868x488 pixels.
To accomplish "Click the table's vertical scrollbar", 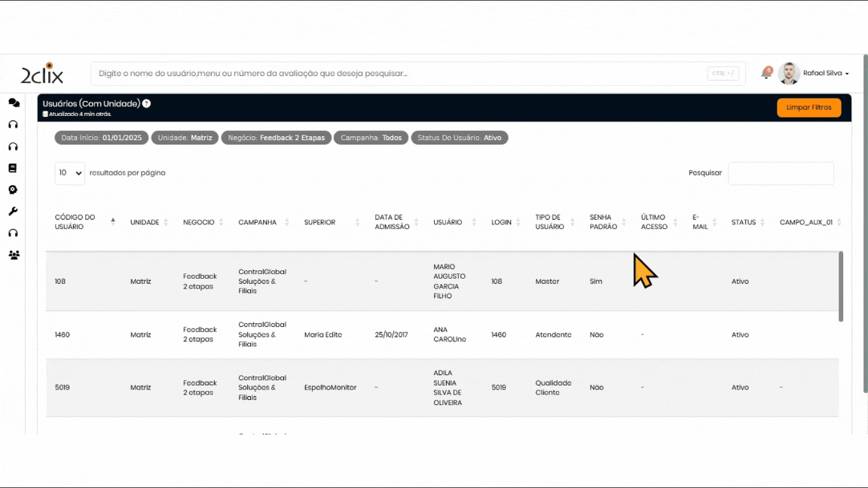I will [840, 286].
